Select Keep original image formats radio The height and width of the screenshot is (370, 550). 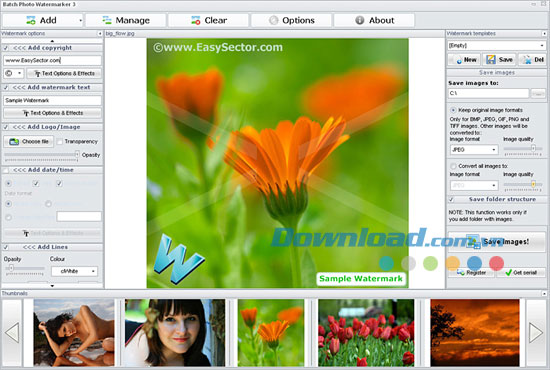tap(453, 110)
